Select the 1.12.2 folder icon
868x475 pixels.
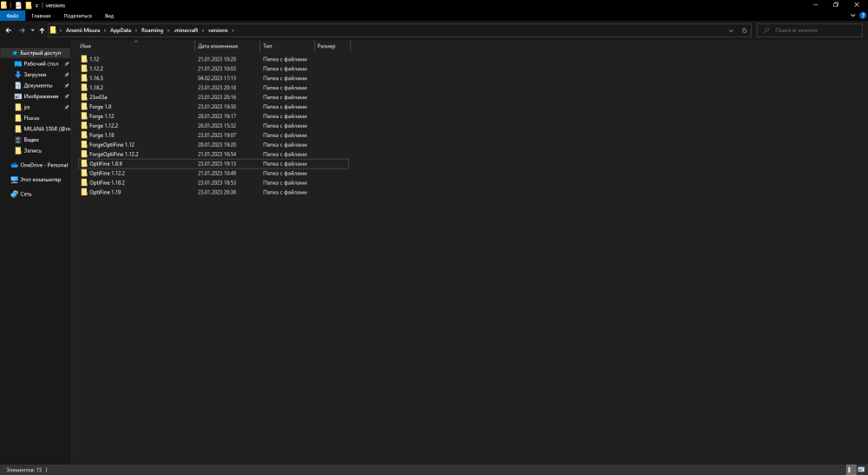pyautogui.click(x=84, y=69)
